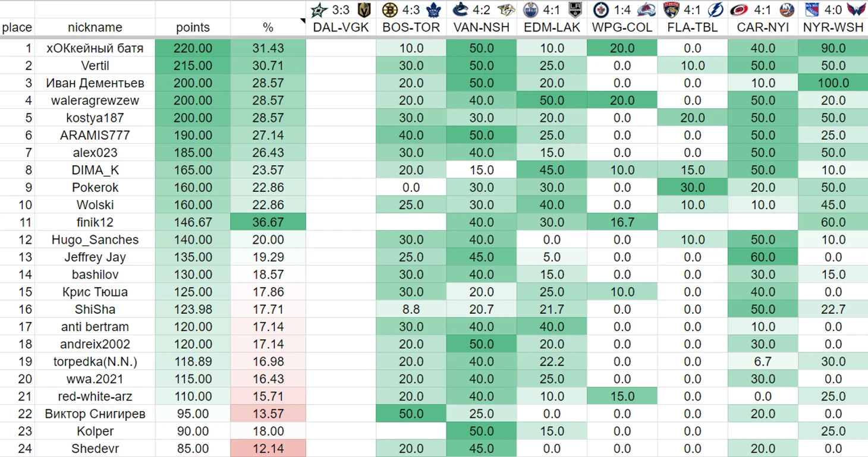
Task: Select nickname cell 'DIMA_K'
Action: 95,170
